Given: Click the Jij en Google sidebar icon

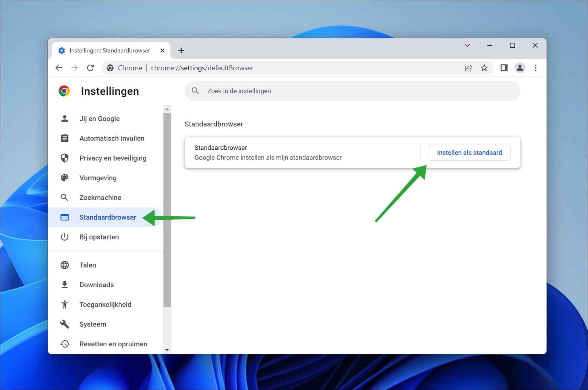Looking at the screenshot, I should pos(65,118).
